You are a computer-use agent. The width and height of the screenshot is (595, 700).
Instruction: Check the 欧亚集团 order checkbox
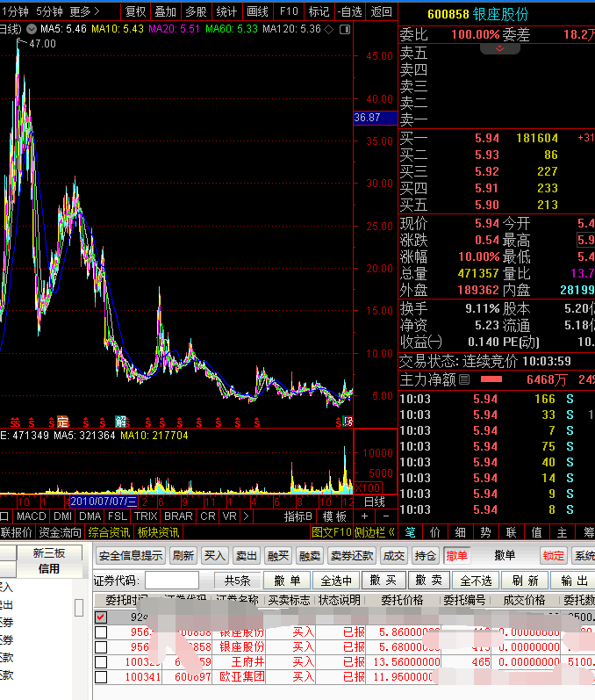tap(101, 677)
